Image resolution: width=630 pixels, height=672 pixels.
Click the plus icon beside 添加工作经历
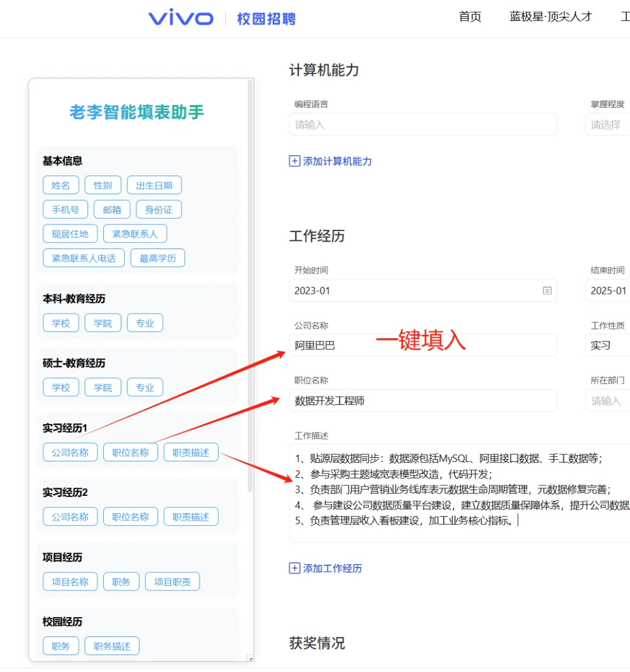(295, 569)
